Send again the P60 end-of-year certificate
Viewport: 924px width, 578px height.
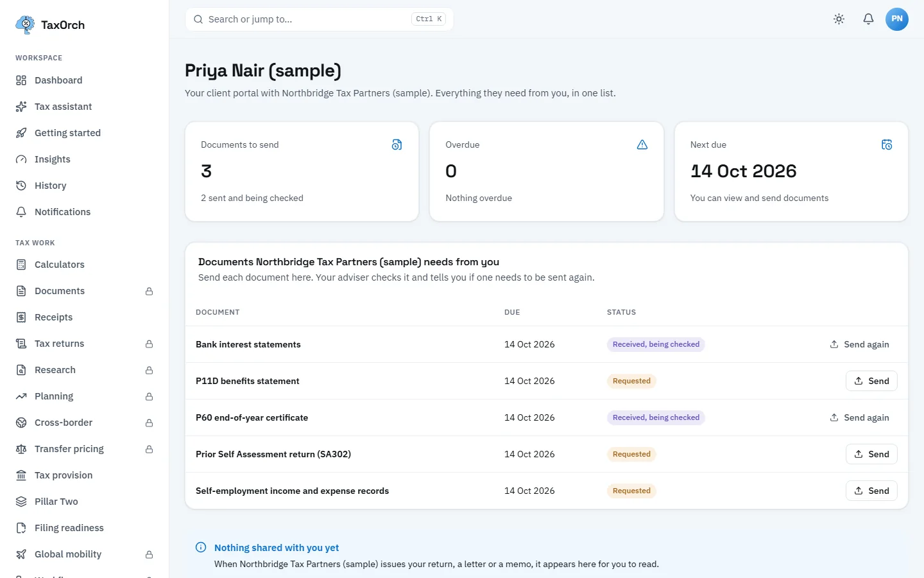point(859,417)
